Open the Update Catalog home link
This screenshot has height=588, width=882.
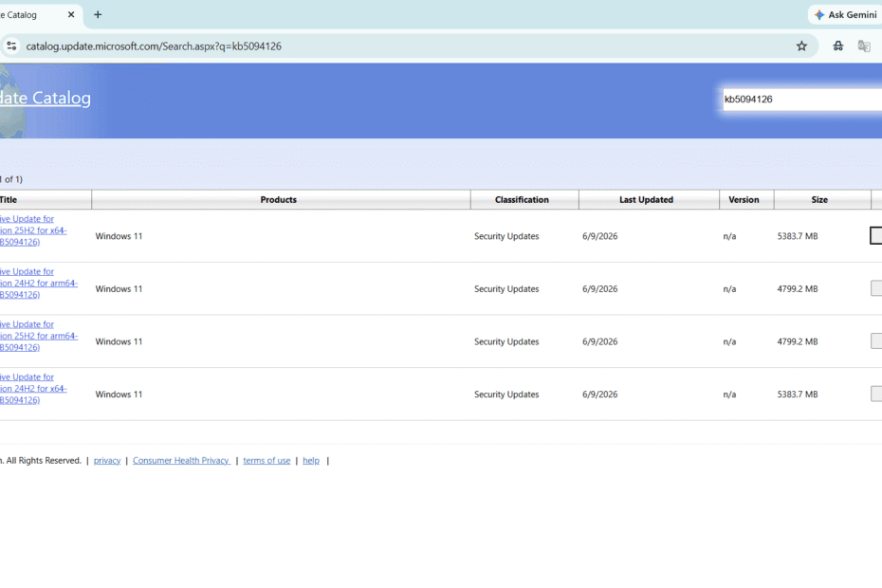click(45, 98)
